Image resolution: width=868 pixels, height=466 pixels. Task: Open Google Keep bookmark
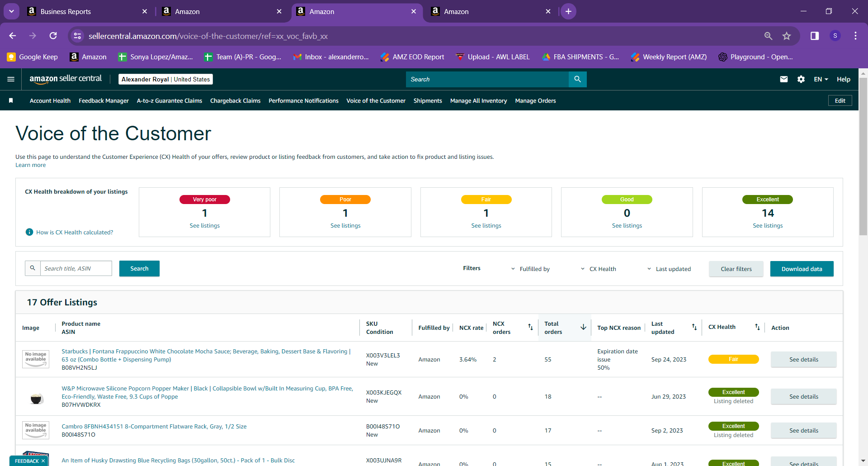33,57
